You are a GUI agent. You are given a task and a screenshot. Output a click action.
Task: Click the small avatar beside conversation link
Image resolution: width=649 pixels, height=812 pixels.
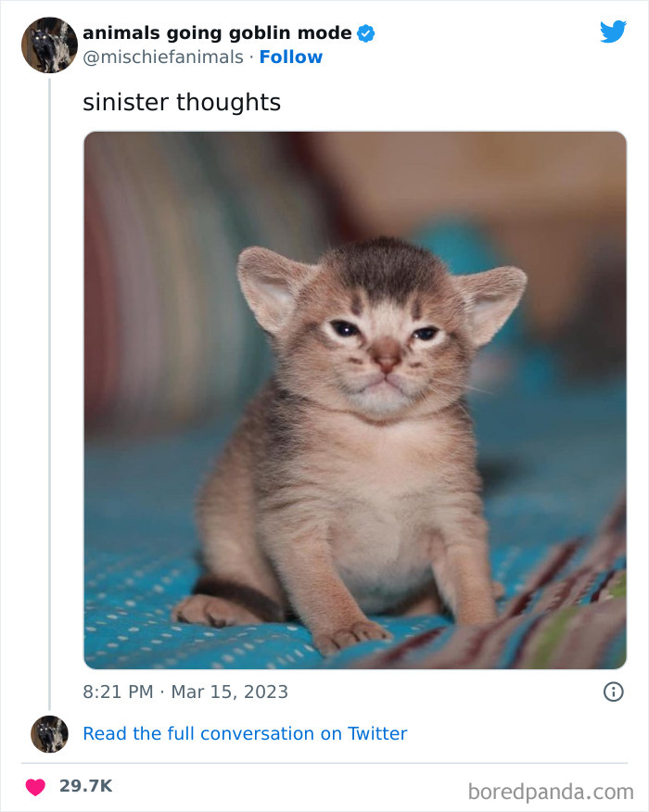49,734
